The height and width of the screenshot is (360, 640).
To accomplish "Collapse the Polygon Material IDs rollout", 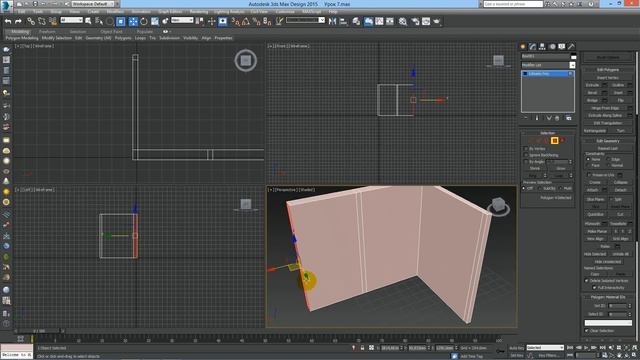I will [607, 297].
